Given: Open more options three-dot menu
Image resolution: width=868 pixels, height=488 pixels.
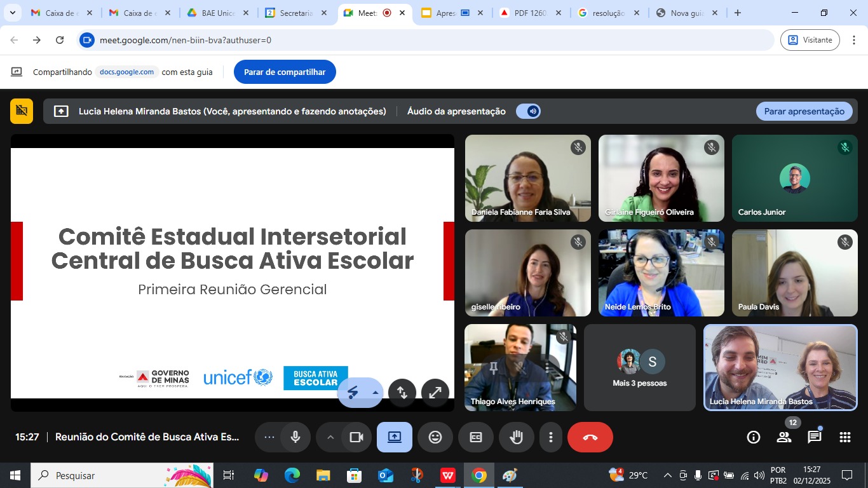Looking at the screenshot, I should pyautogui.click(x=551, y=437).
